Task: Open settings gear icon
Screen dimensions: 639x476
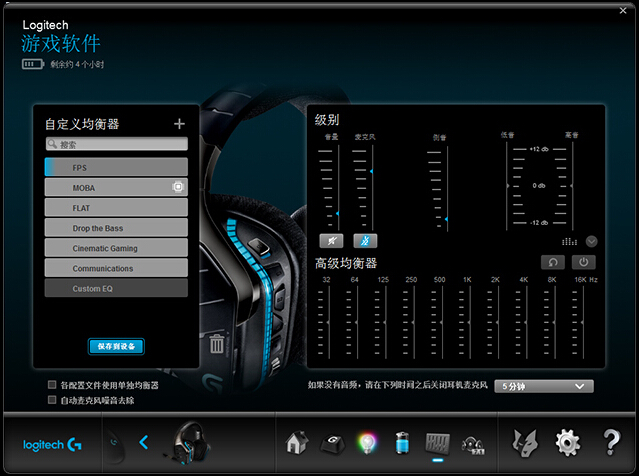Action: click(568, 443)
